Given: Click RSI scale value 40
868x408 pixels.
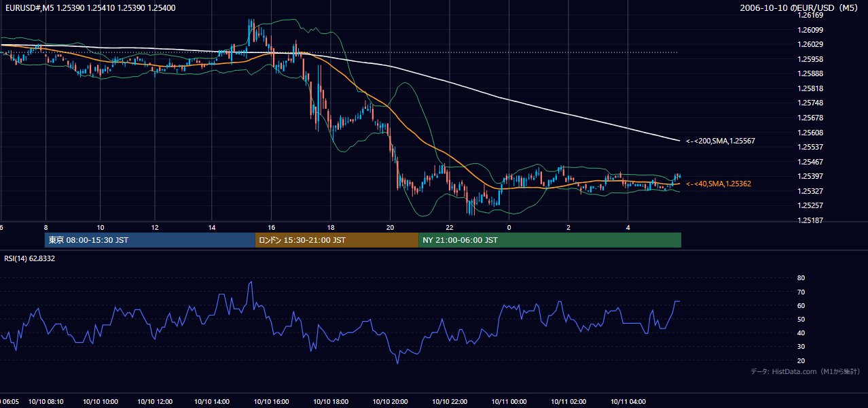Looking at the screenshot, I should point(801,333).
